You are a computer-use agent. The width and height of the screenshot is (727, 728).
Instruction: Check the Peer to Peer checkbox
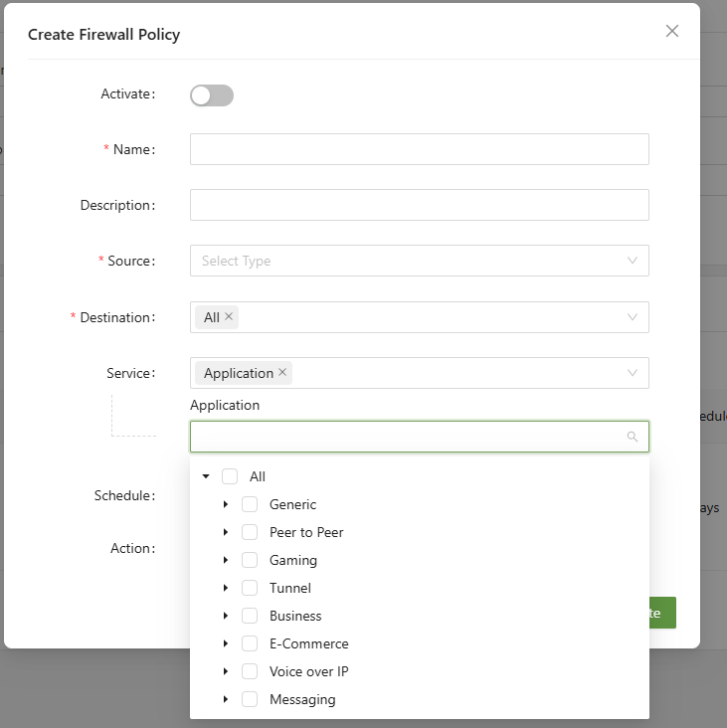click(250, 532)
